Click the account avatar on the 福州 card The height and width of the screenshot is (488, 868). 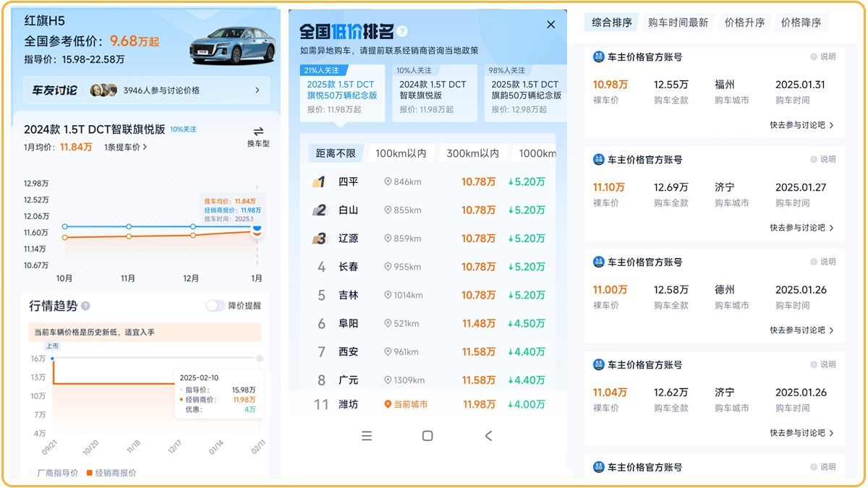[x=598, y=56]
